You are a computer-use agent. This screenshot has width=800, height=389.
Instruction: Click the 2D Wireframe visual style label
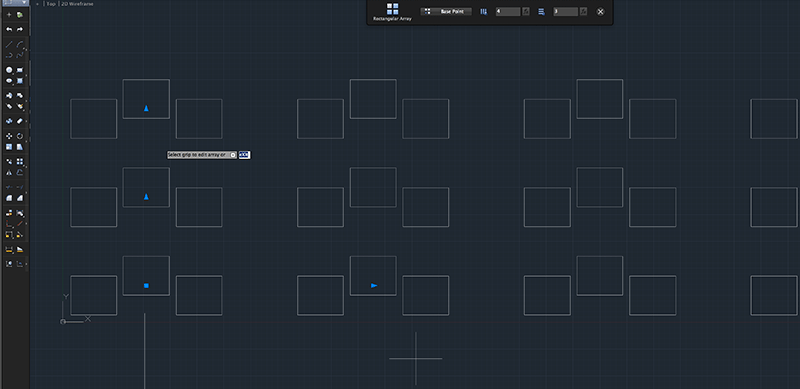point(77,4)
